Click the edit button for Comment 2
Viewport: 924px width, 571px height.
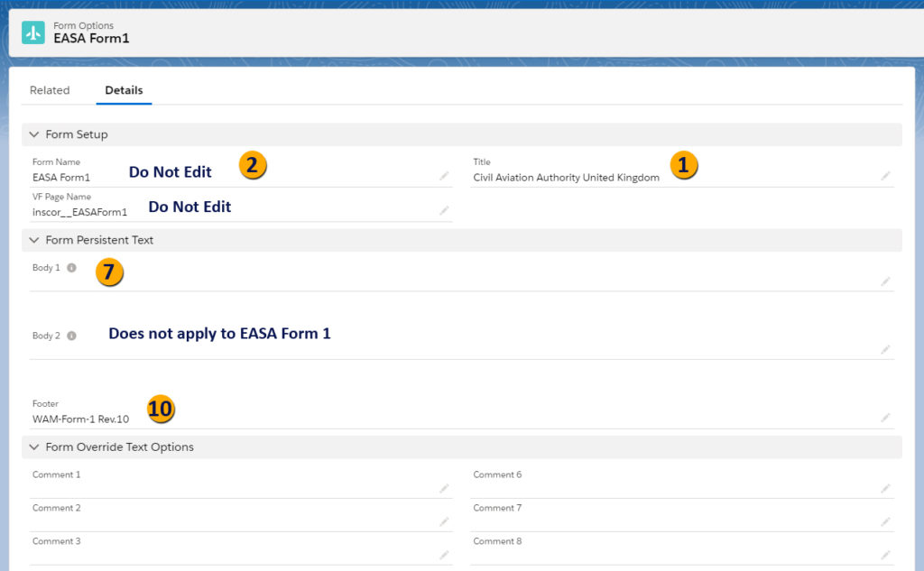(444, 521)
